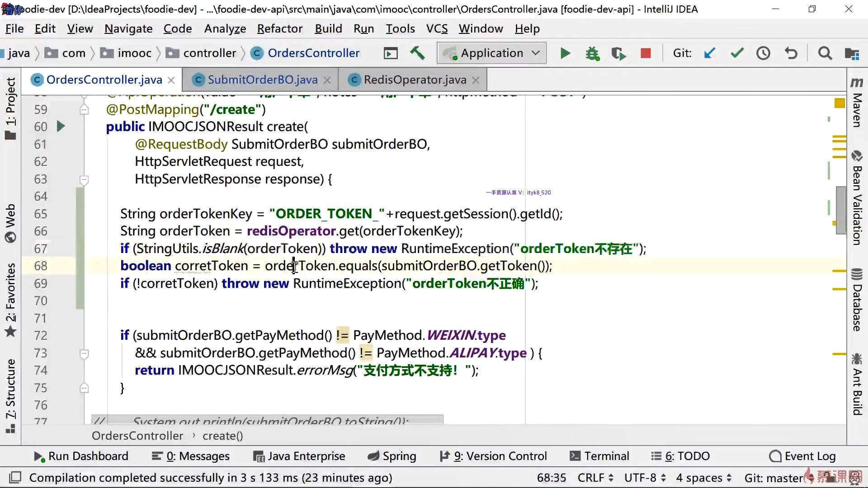
Task: Click run gutter icon at line 60
Action: (x=61, y=127)
